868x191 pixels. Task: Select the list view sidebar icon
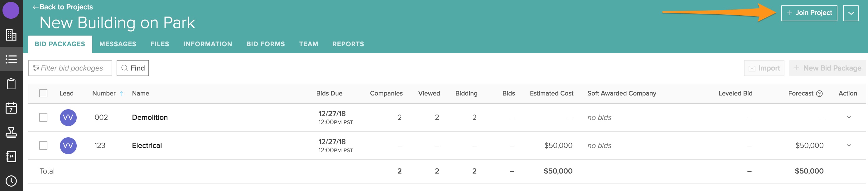11,59
